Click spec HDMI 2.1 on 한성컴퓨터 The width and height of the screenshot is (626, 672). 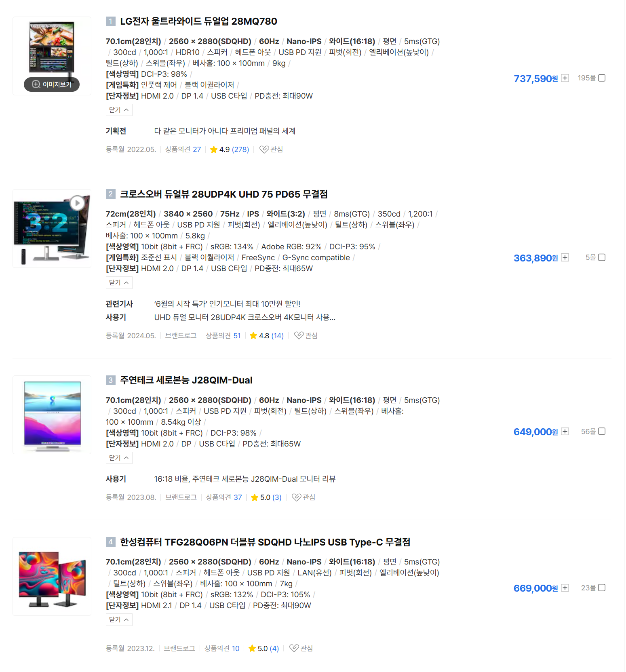156,606
